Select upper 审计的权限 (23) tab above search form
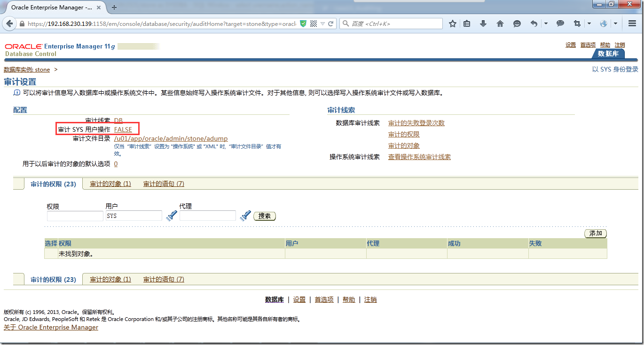 (x=53, y=184)
